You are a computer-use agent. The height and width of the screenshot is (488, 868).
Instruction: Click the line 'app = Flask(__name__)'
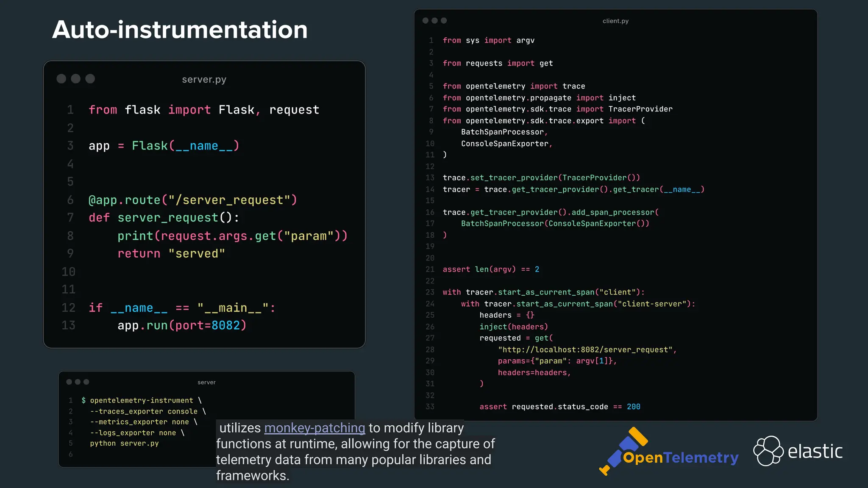pyautogui.click(x=164, y=146)
